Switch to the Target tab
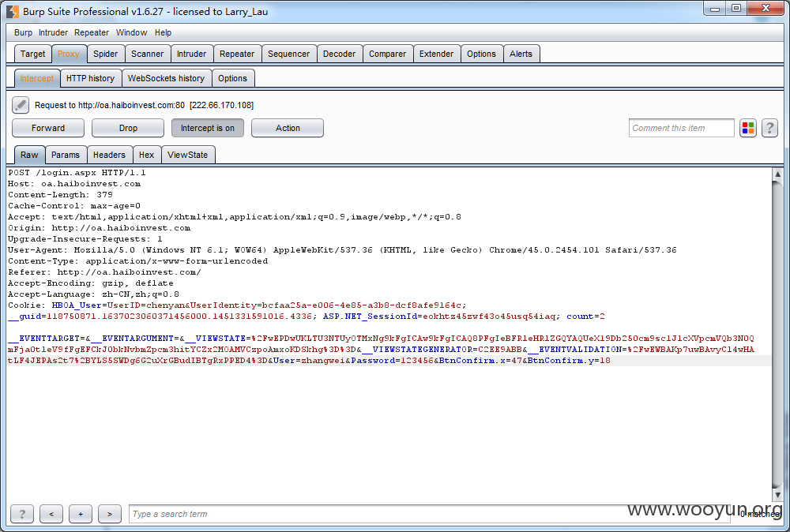Viewport: 790px width, 532px height. pos(32,54)
